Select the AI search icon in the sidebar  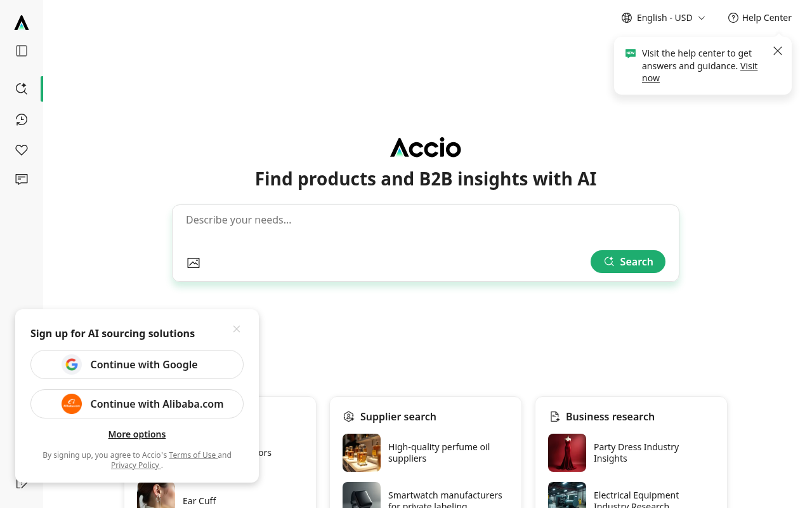coord(21,89)
